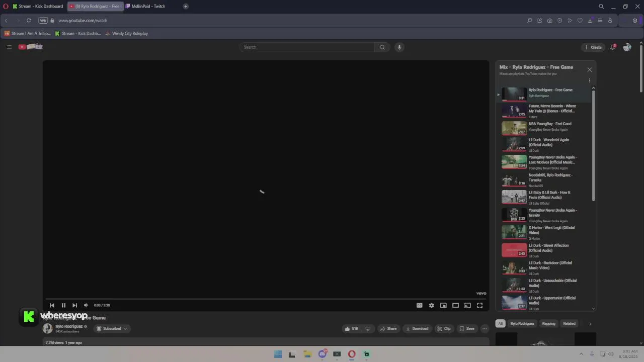
Task: Close the Mix playlist panel
Action: (590, 69)
